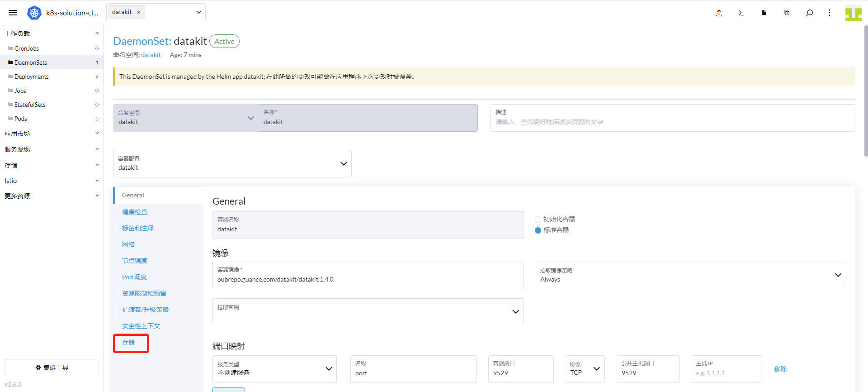Viewport: 868px width, 392px height.
Task: Open the green user avatar menu
Action: click(854, 13)
